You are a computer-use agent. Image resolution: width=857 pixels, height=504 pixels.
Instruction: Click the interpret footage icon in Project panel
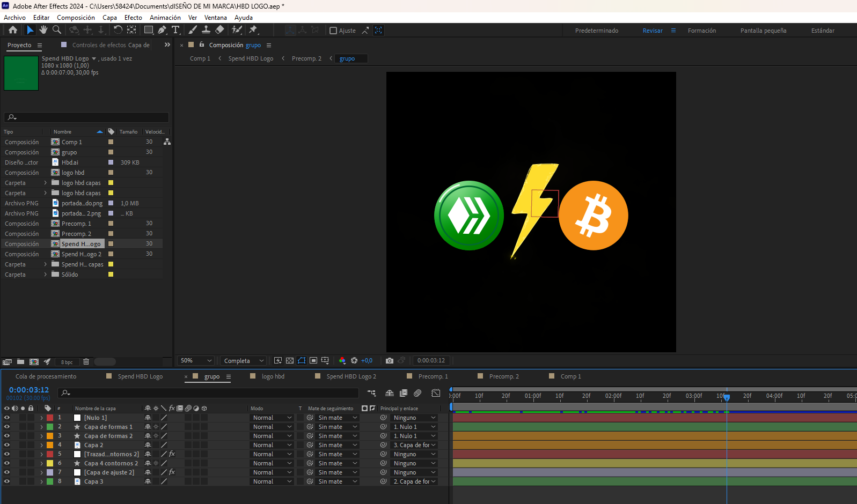[7, 362]
